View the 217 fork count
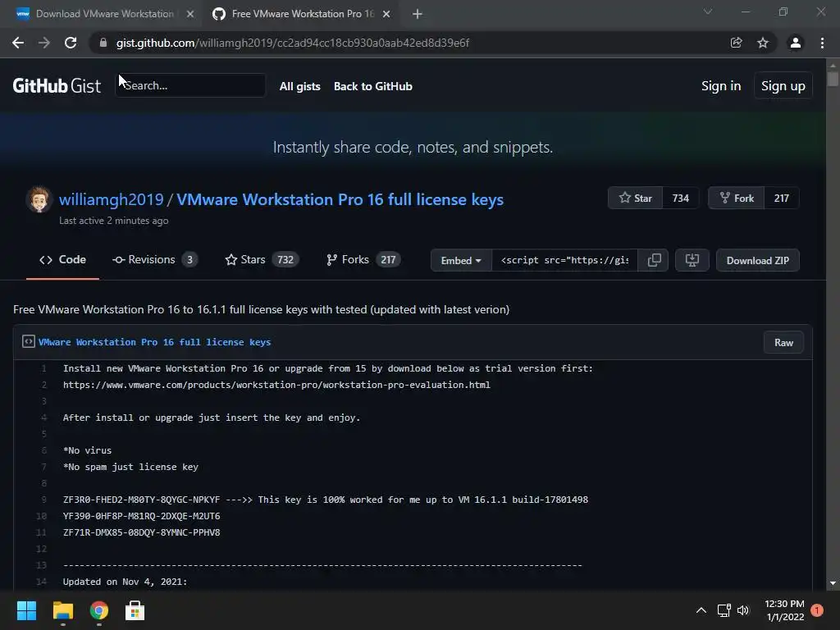The width and height of the screenshot is (840, 630). point(781,199)
